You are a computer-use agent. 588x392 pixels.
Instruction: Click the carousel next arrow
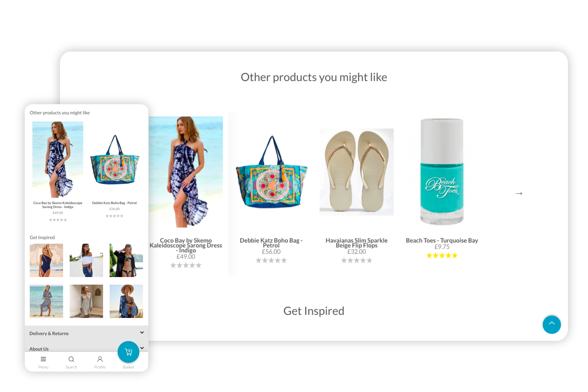coord(519,193)
